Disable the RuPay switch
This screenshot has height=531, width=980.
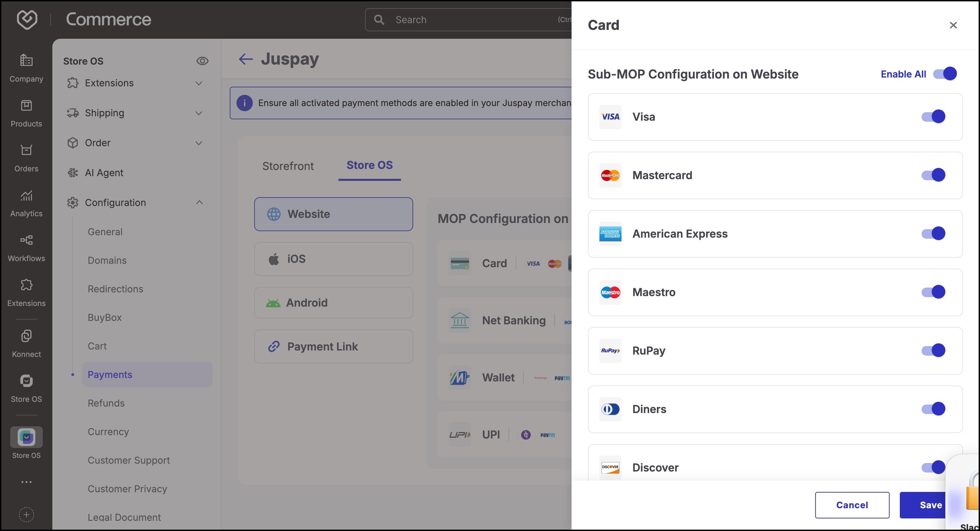(x=933, y=350)
